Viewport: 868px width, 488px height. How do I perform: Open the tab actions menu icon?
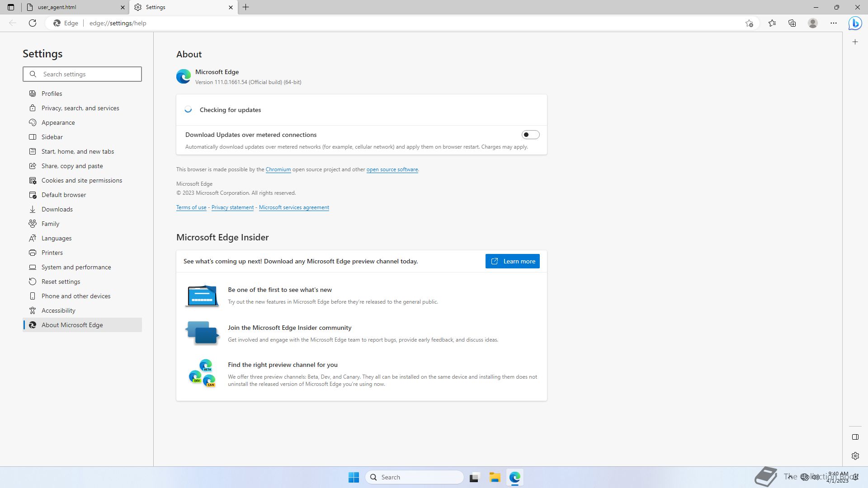point(11,7)
